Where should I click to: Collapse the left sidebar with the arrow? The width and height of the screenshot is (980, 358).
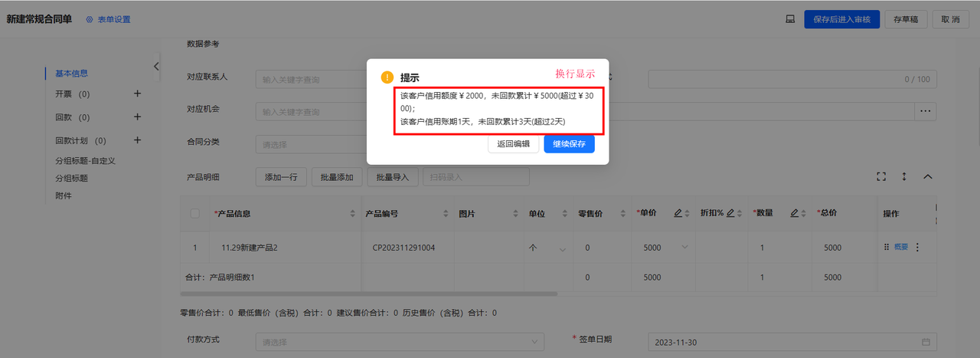156,66
